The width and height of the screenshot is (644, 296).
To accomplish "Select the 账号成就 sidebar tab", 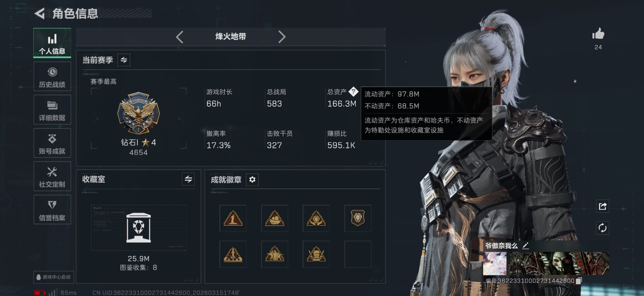I will [x=52, y=143].
